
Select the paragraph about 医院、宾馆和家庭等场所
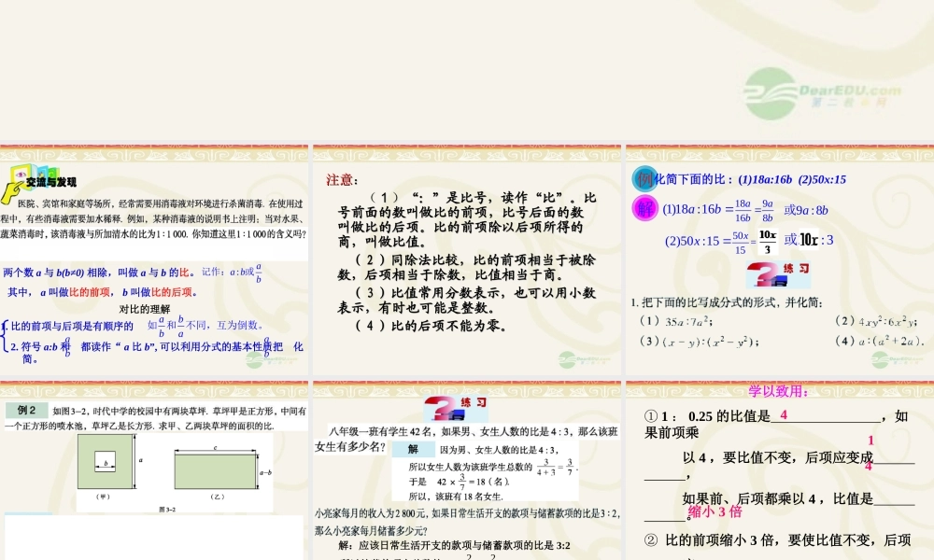point(154,218)
